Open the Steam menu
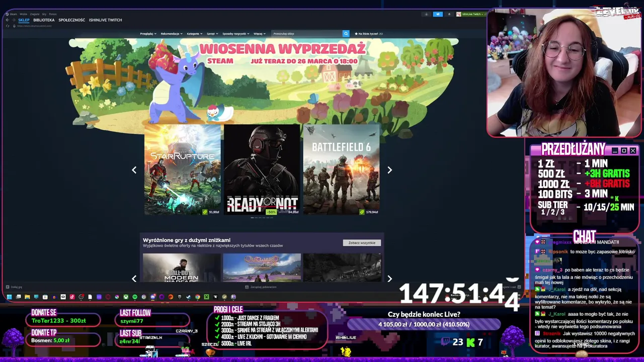Screen dimensions: 644x362 tap(13, 14)
